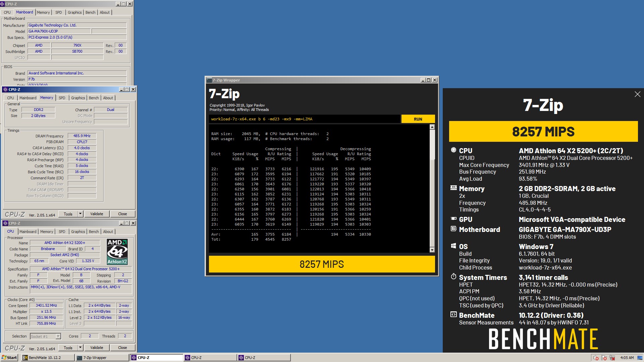Click the mainboard Model field GA-MA790X-UD3P

click(59, 31)
